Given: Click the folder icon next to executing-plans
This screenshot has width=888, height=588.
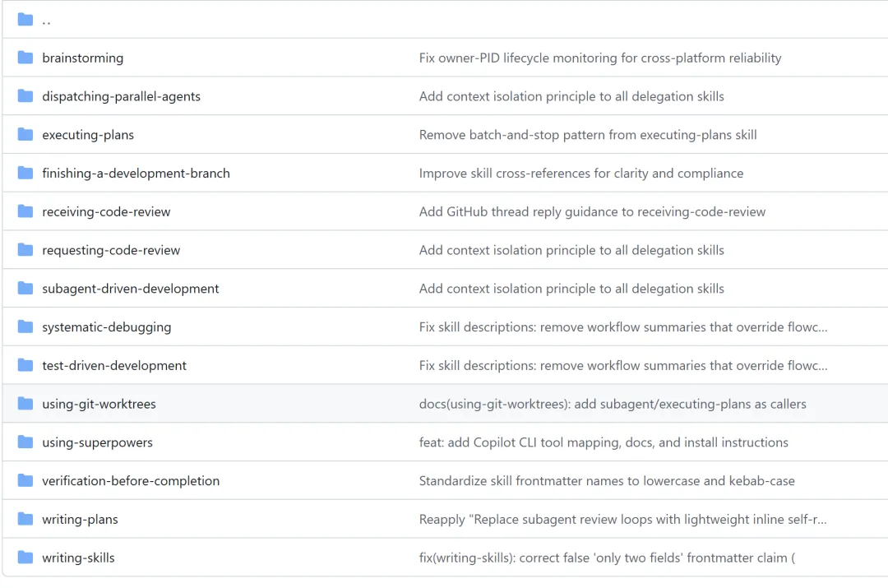Looking at the screenshot, I should (25, 135).
